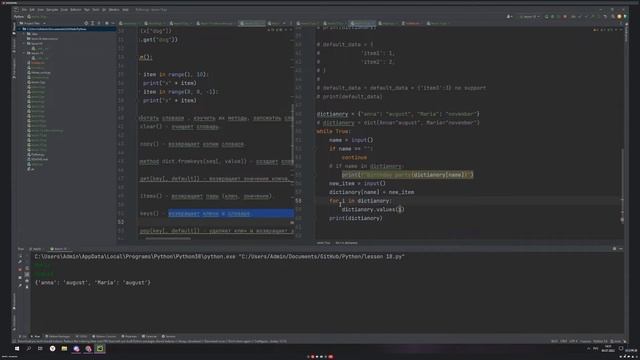Viewport: 640px width, 360px height.
Task: Select the lesson 10 tab in Run panel
Action: pos(58,249)
